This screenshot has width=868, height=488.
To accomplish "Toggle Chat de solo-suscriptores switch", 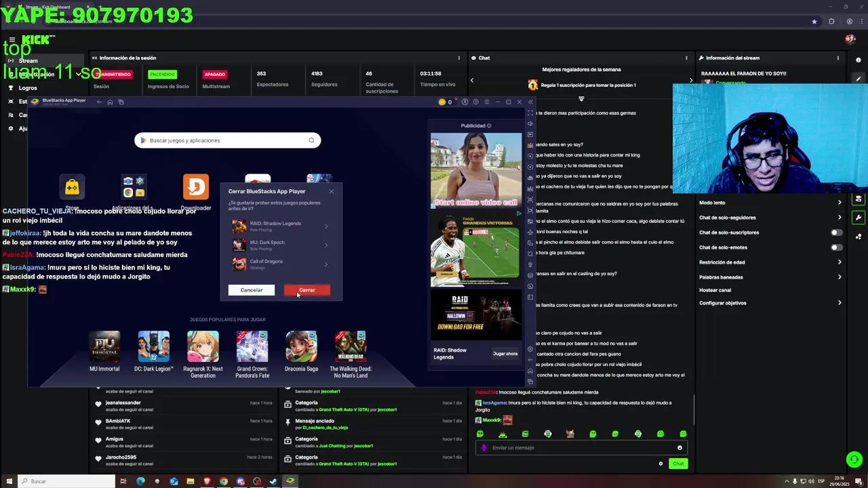I will (837, 232).
